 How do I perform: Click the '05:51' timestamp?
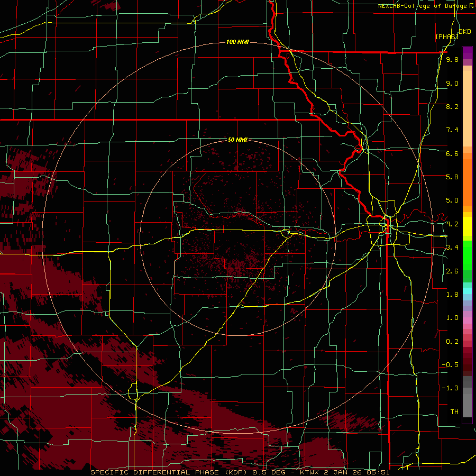coord(378,472)
